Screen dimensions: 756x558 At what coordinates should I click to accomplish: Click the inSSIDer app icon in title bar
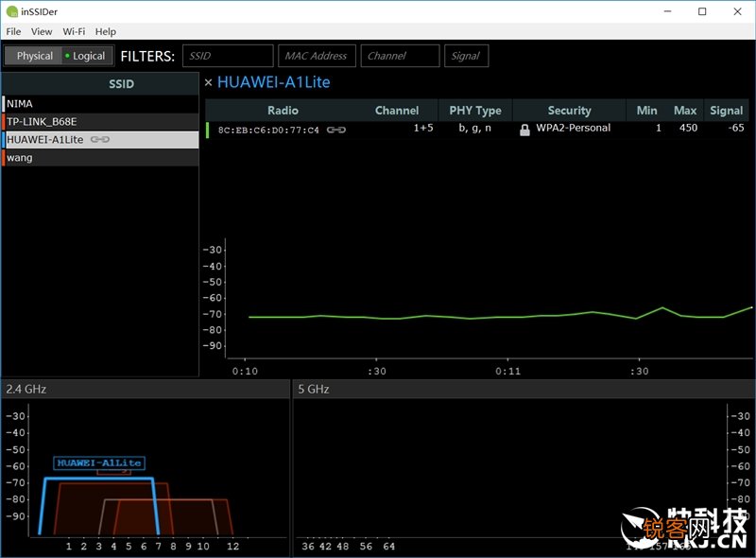(11, 11)
